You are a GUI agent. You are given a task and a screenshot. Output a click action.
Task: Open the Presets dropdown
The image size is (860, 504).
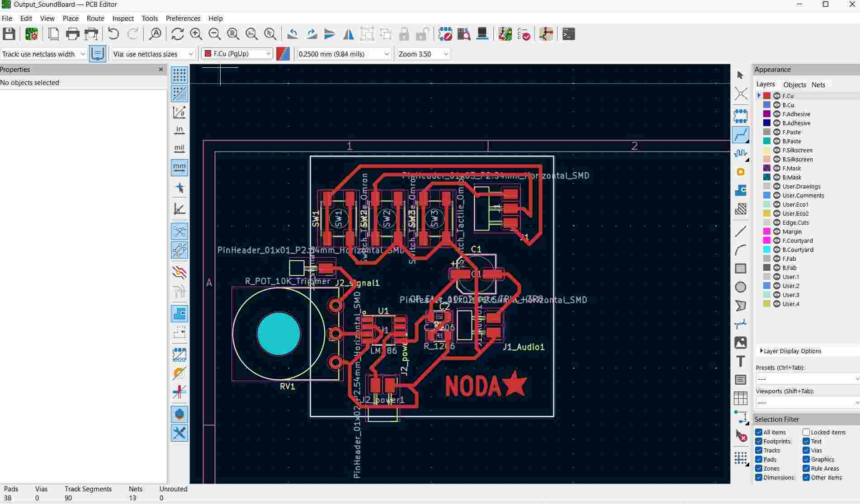click(x=807, y=379)
